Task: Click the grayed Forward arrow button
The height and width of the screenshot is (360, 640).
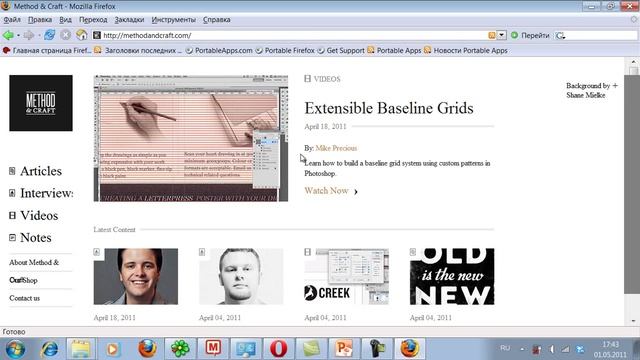Action: 29,35
